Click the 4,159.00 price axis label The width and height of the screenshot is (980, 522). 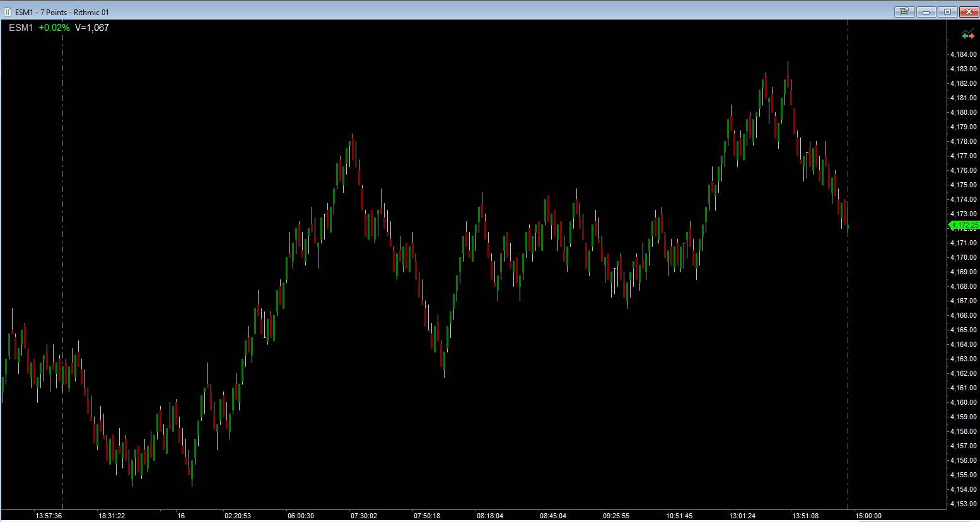[x=964, y=417]
